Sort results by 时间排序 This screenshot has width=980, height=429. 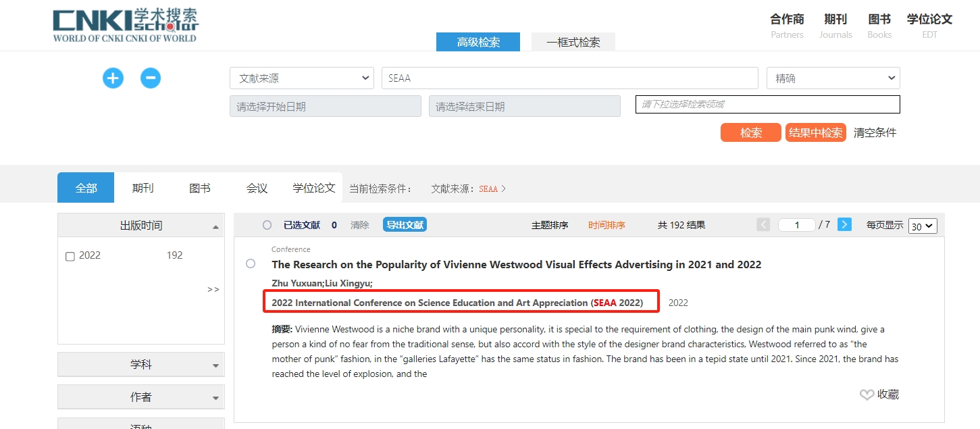click(607, 225)
